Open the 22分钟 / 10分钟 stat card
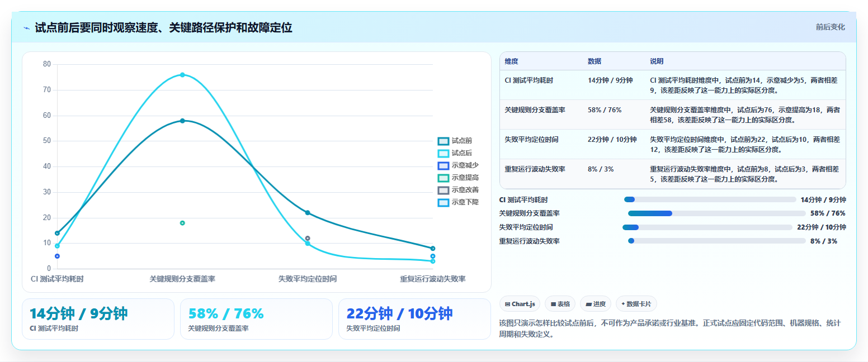The height and width of the screenshot is (362, 868). pos(414,319)
